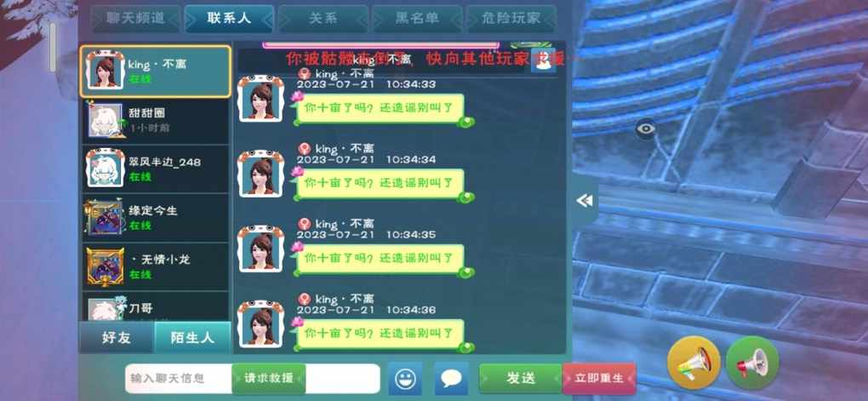
Task: Select the 好友 list toggle
Action: tap(117, 337)
